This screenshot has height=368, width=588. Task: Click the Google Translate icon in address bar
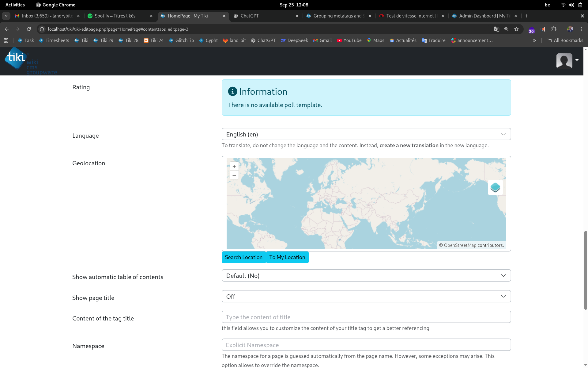coord(496,29)
